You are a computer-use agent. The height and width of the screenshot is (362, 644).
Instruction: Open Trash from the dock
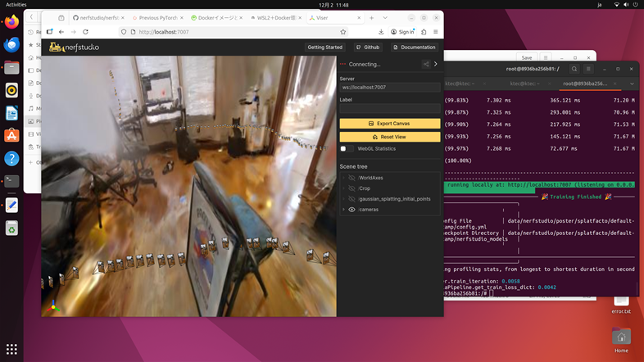[11, 229]
